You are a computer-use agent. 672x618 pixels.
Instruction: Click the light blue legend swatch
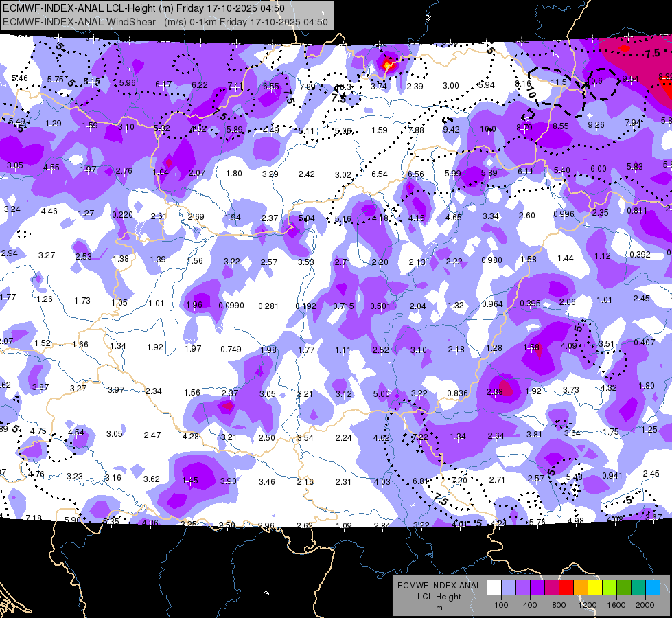point(509,588)
